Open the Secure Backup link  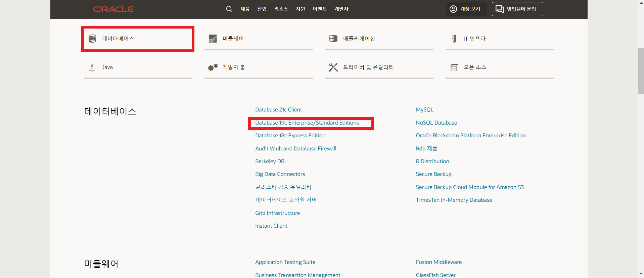click(433, 174)
